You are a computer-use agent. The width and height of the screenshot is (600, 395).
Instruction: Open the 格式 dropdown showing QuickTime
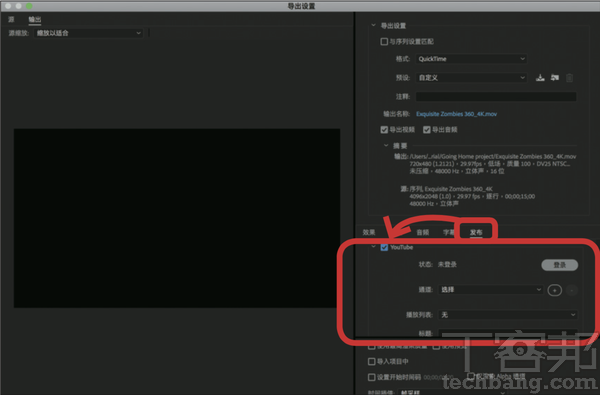[x=471, y=59]
